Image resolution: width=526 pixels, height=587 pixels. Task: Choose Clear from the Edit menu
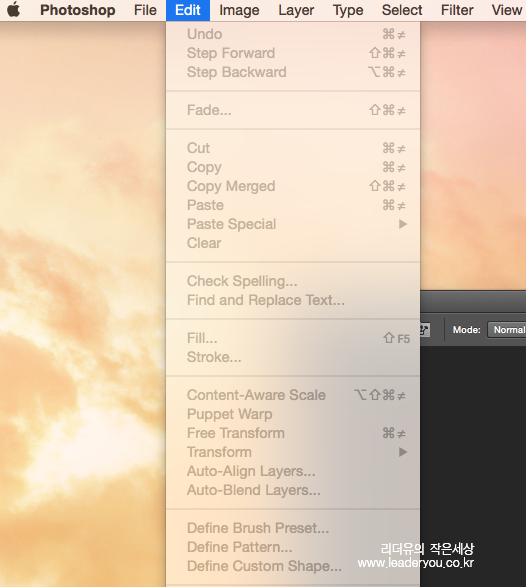click(x=293, y=243)
